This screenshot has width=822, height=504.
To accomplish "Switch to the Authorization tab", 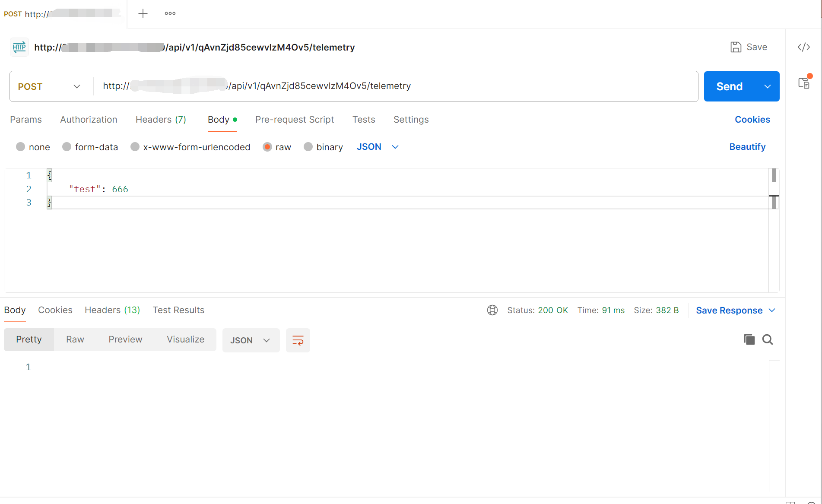I will [x=89, y=120].
